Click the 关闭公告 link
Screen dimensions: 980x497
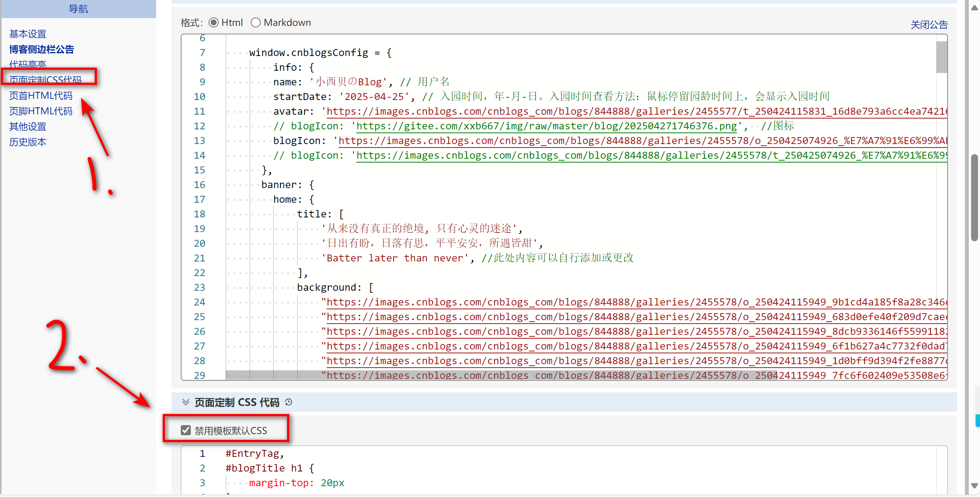click(x=929, y=25)
